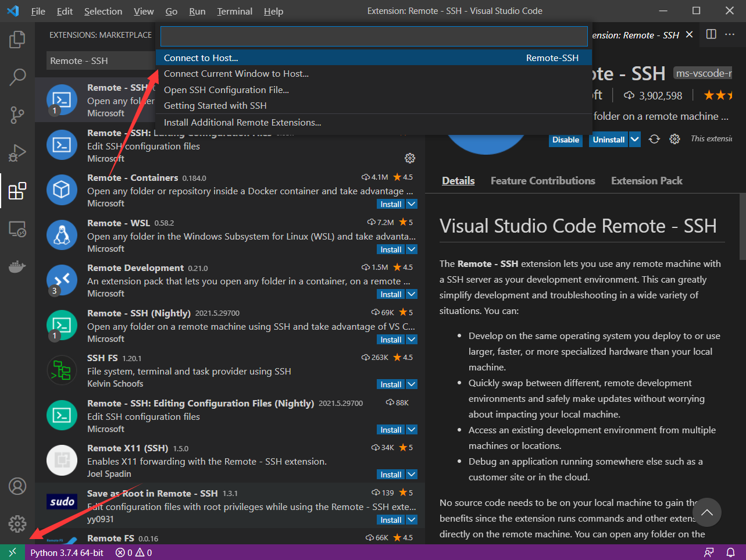The width and height of the screenshot is (746, 560).
Task: Select the Python 3.7.4 interpreter in status bar
Action: 66,552
